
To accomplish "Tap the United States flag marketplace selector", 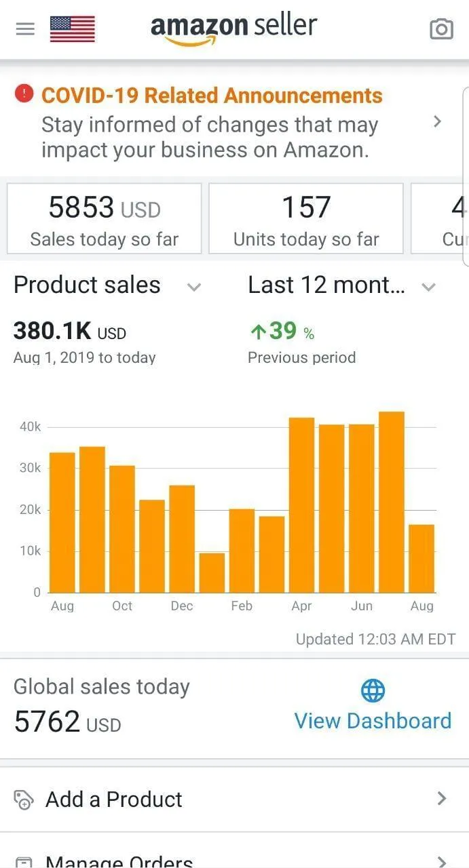I will 72,29.
